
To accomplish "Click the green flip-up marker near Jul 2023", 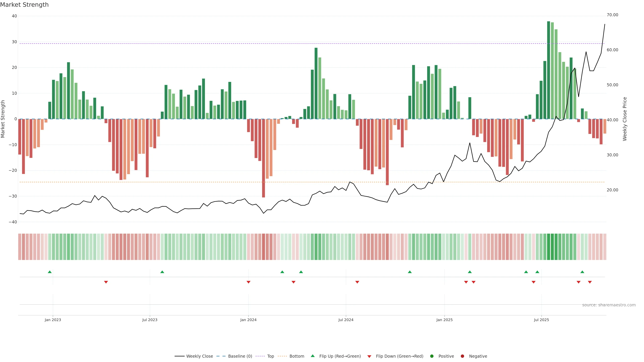I will click(x=162, y=272).
